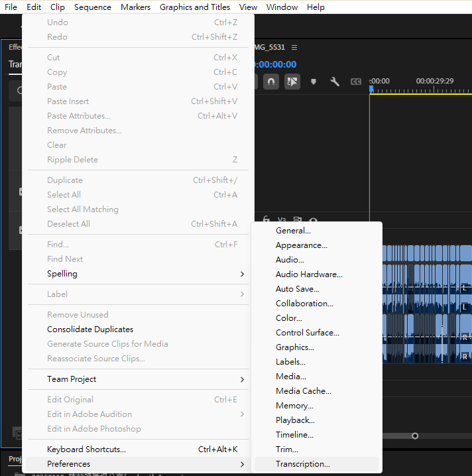Open Media Cache preferences

click(303, 391)
